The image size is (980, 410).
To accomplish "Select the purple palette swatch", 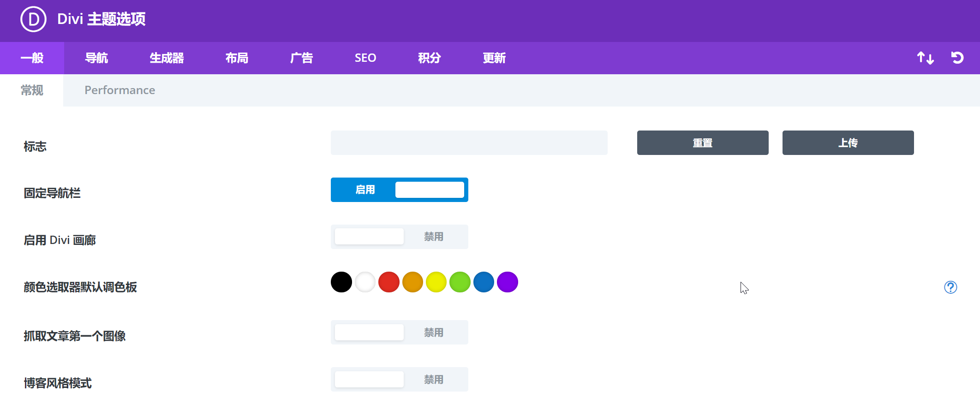I will [508, 282].
